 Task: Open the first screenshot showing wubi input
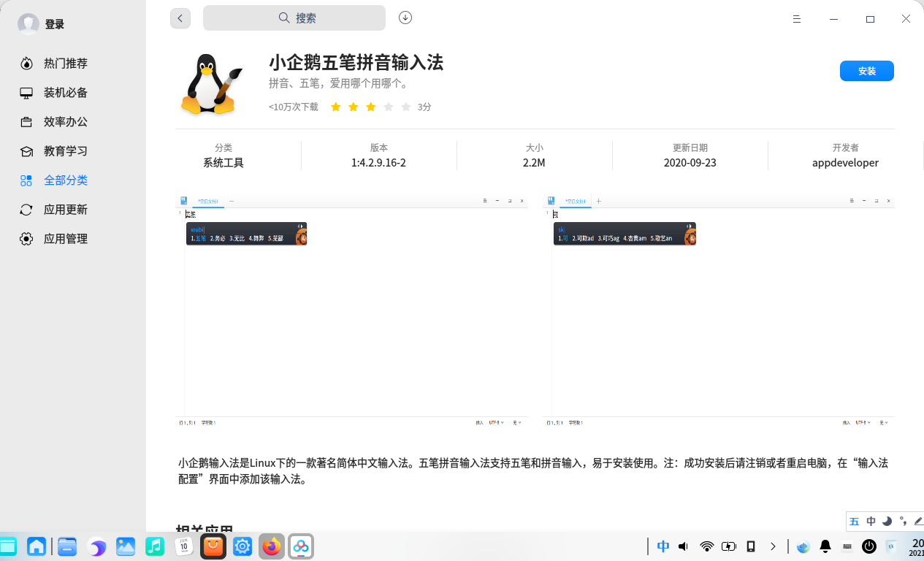click(352, 311)
